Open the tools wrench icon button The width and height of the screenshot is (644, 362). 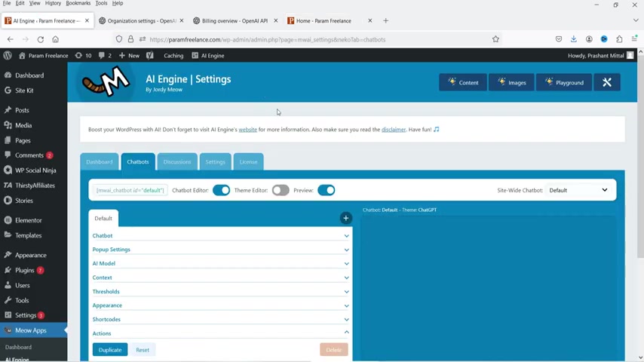click(x=606, y=82)
